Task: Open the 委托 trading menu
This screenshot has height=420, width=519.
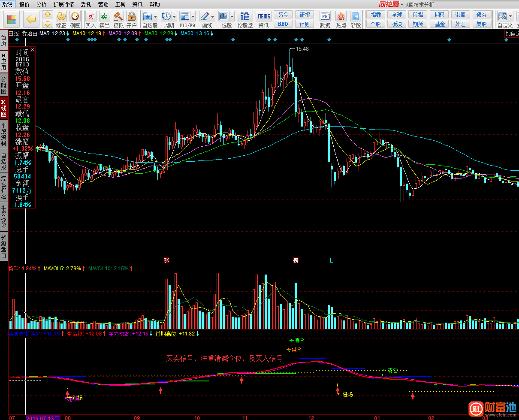Action: 86,4
